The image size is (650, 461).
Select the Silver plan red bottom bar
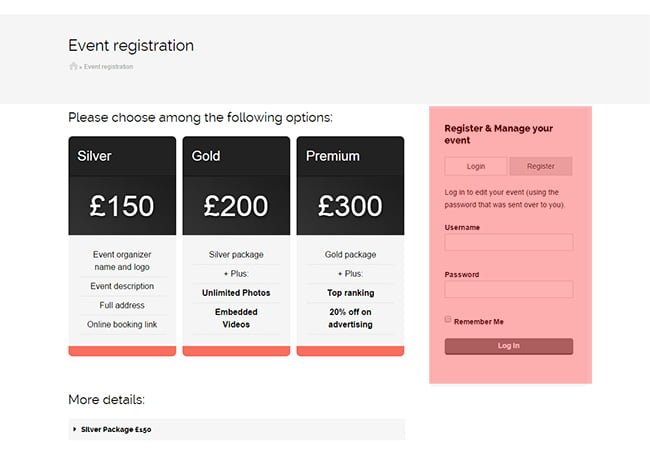point(122,351)
